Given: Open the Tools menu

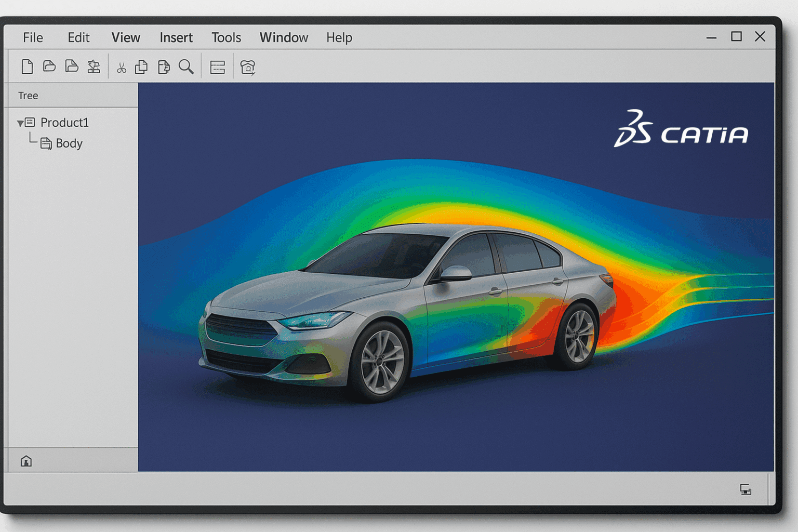Looking at the screenshot, I should (x=226, y=37).
